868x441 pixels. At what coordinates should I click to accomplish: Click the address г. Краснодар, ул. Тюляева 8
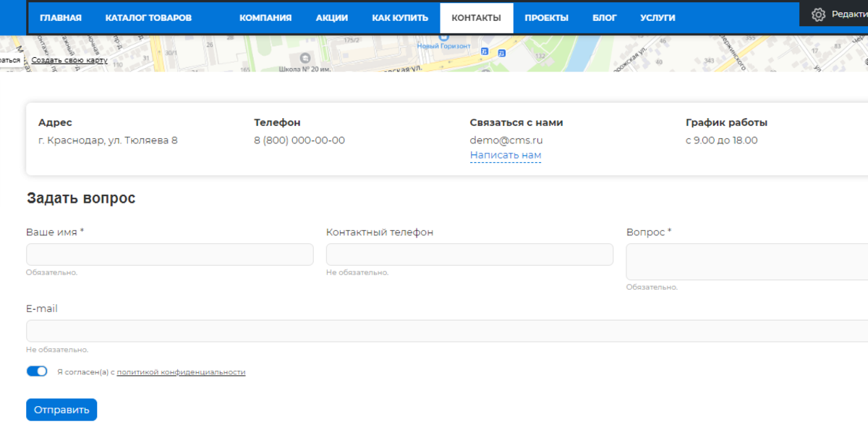(x=108, y=140)
